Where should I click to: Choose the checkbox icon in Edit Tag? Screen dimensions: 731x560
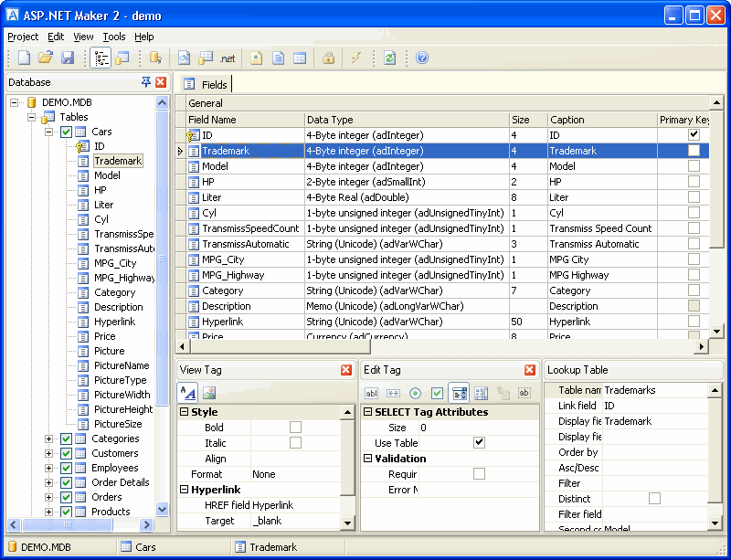click(x=437, y=393)
